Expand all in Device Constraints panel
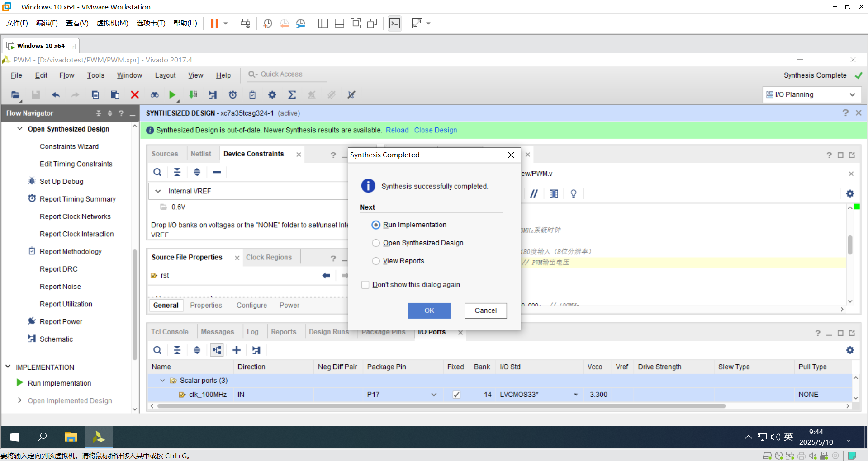 click(x=197, y=172)
